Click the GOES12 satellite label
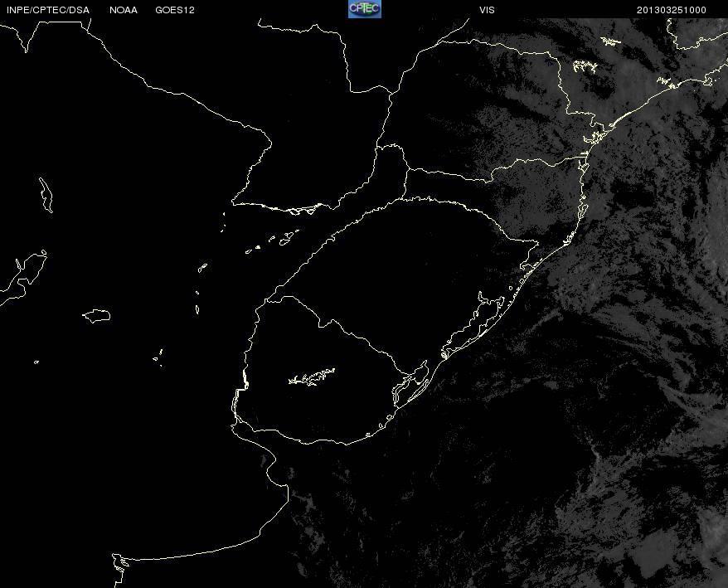 (x=175, y=10)
